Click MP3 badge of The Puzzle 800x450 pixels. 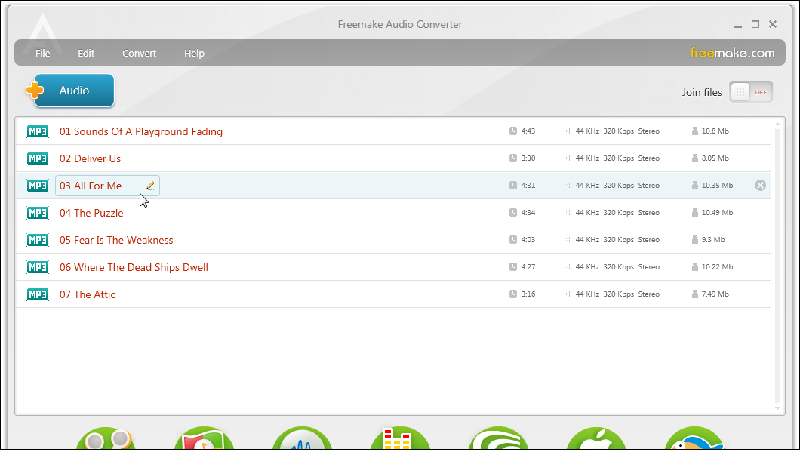point(37,213)
